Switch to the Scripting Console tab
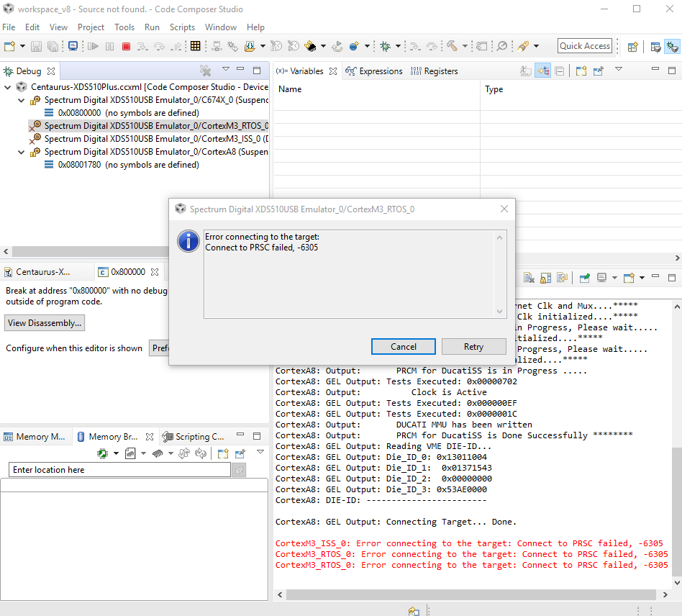 (193, 436)
